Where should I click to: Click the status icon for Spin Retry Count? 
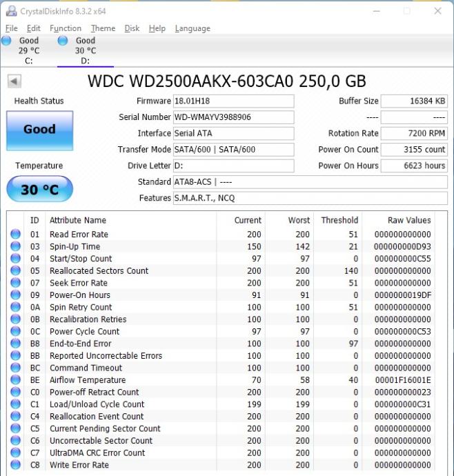coord(15,307)
